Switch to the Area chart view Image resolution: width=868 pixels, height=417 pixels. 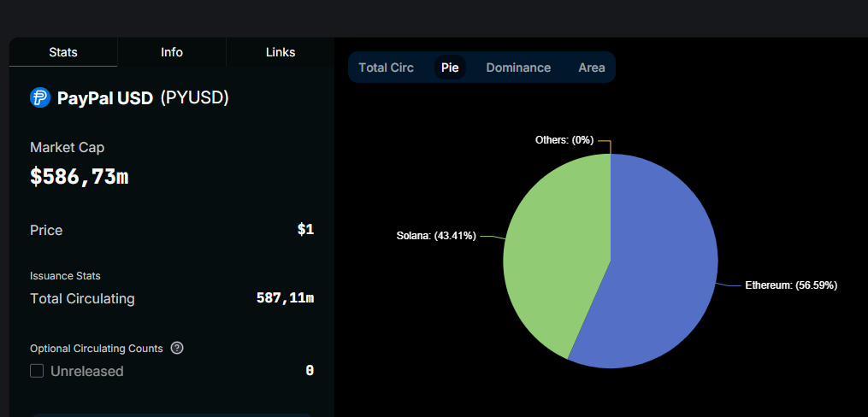click(x=592, y=68)
